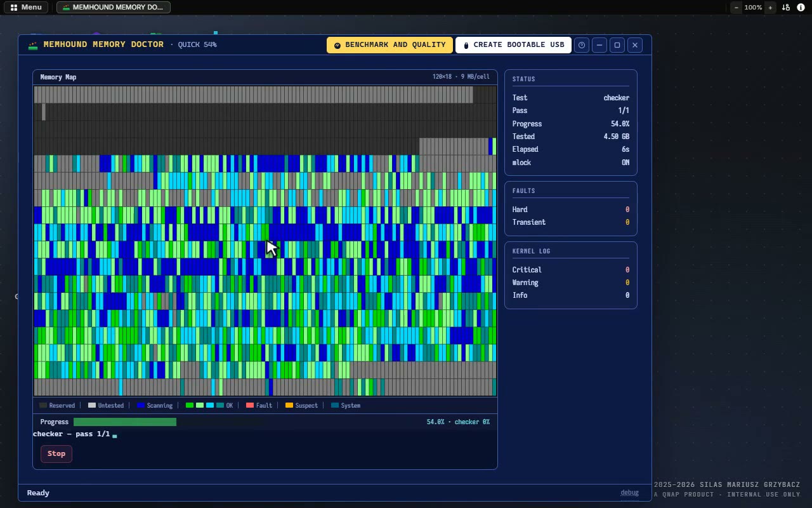Close the Memhound Memory Doctor window

point(635,45)
